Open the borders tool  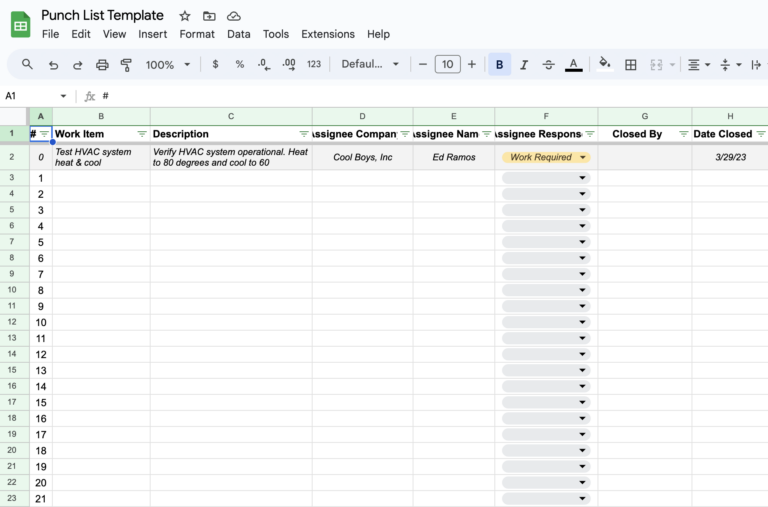pyautogui.click(x=631, y=65)
